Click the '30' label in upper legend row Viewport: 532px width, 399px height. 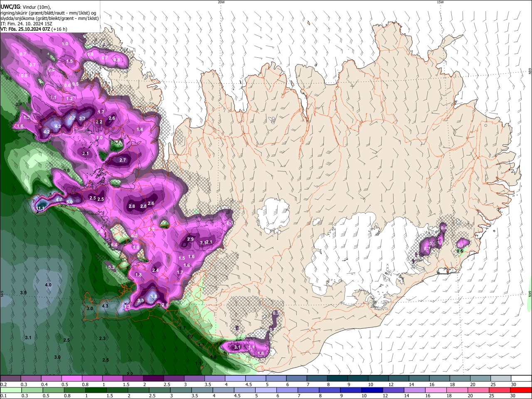tap(513, 384)
